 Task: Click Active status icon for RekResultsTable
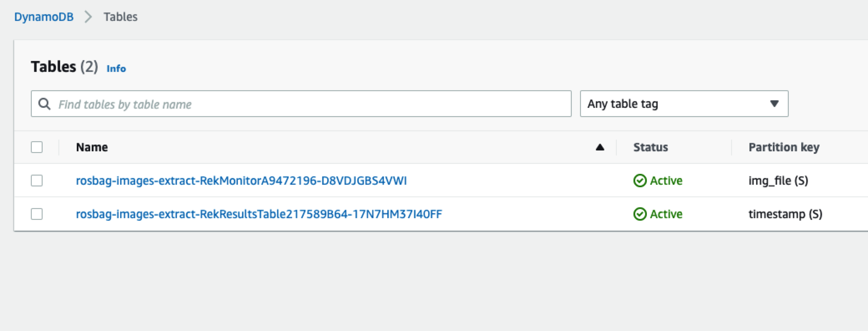[x=640, y=214]
